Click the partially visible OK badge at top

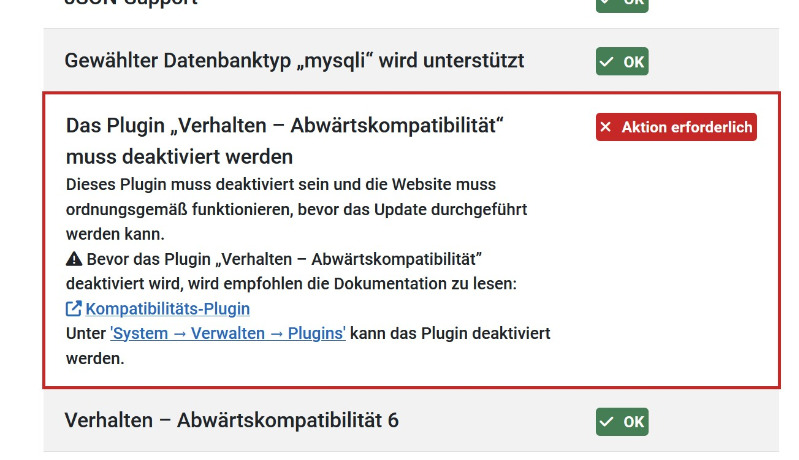click(621, 4)
